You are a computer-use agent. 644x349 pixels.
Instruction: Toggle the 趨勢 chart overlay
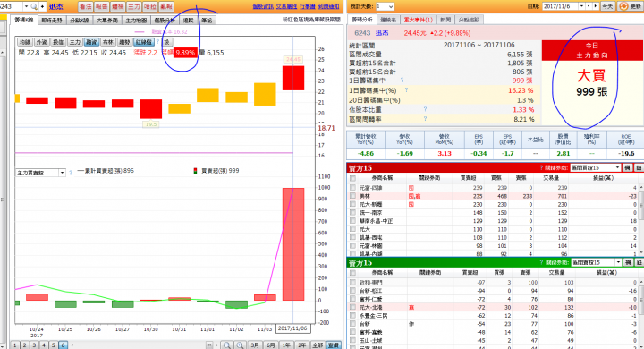point(124,42)
